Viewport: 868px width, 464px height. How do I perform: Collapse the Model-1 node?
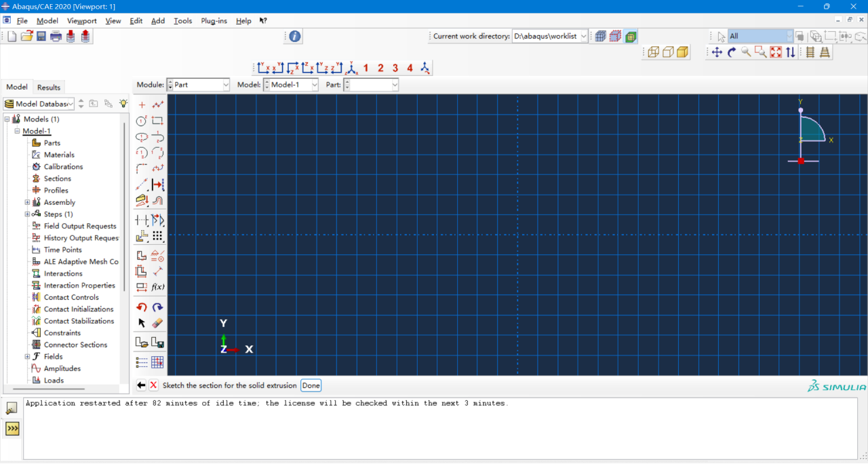tap(17, 131)
